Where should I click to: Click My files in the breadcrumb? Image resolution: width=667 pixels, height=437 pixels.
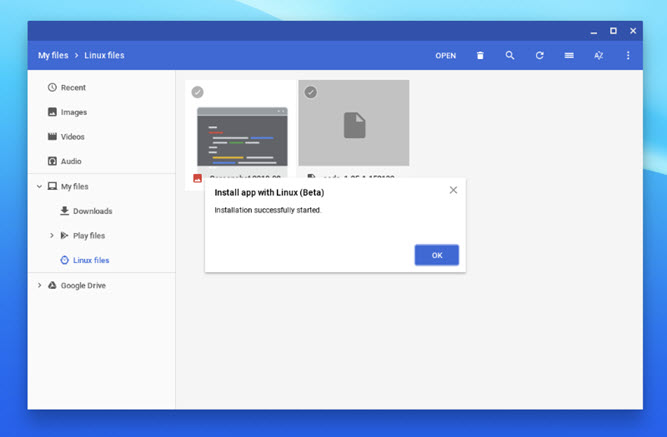(x=53, y=56)
